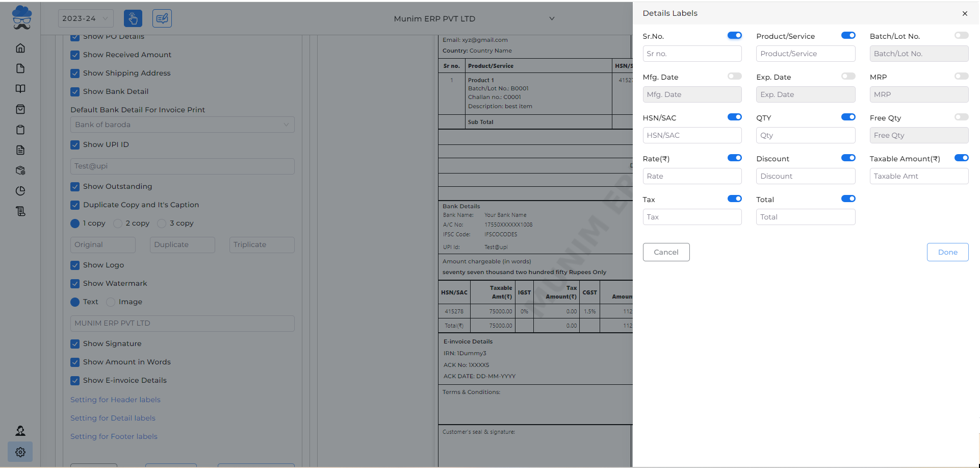Toggle the Tax switch
This screenshot has width=980, height=468.
[x=735, y=199]
